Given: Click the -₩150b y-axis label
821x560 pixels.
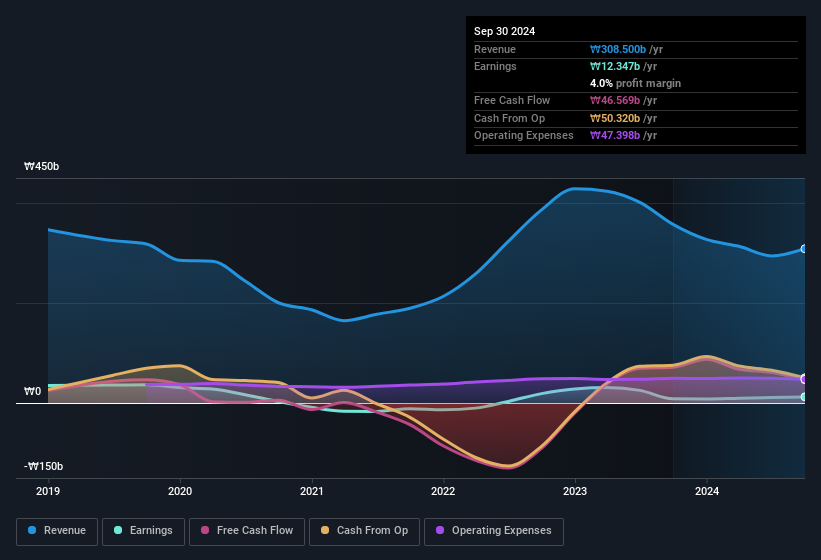Looking at the screenshot, I should coord(43,466).
